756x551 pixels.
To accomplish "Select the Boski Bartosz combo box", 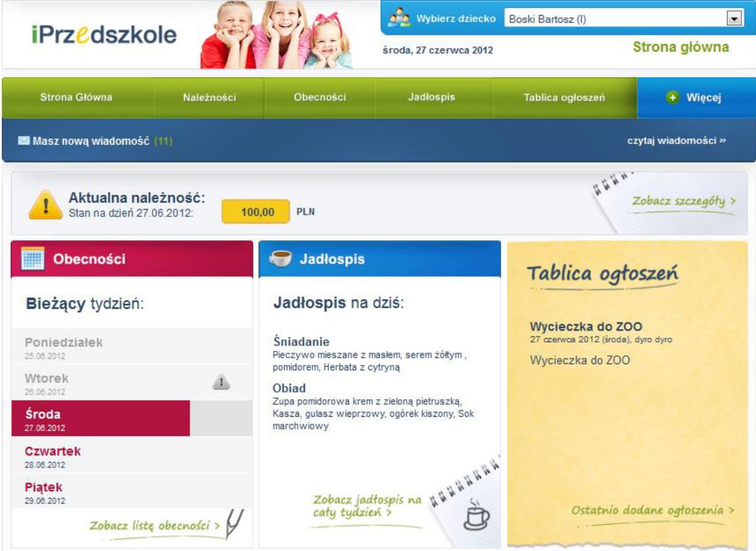I will [624, 19].
